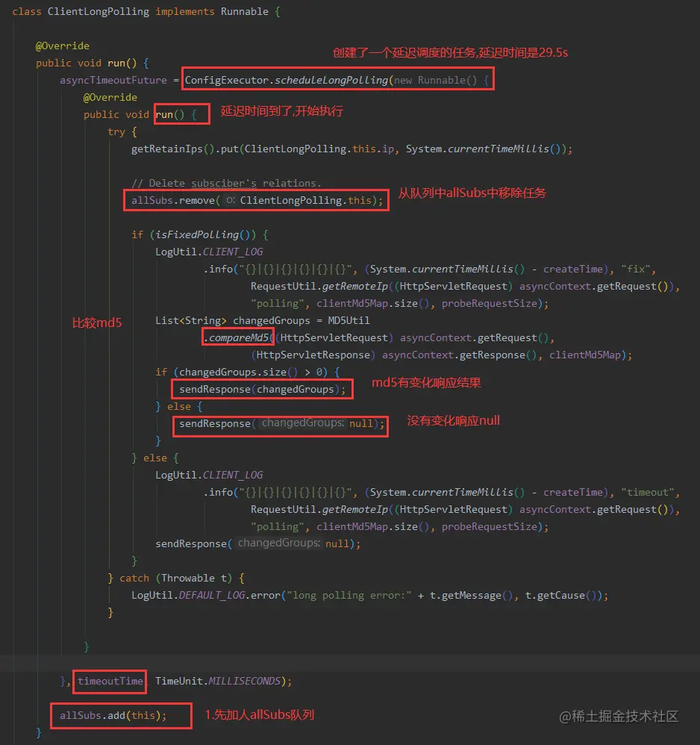The height and width of the screenshot is (745, 700).
Task: Click 'ConfigExecutor' class reference
Action: click(x=227, y=80)
